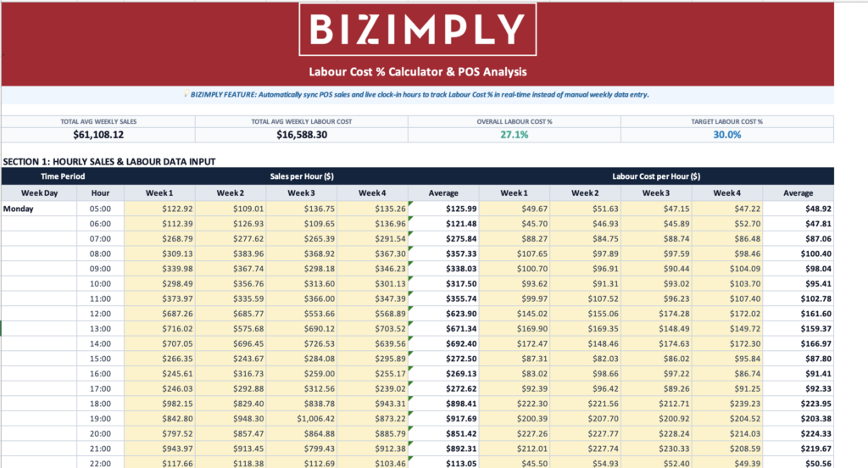The height and width of the screenshot is (468, 868).
Task: Select the TARGET LABOUR COST % label
Action: point(726,121)
